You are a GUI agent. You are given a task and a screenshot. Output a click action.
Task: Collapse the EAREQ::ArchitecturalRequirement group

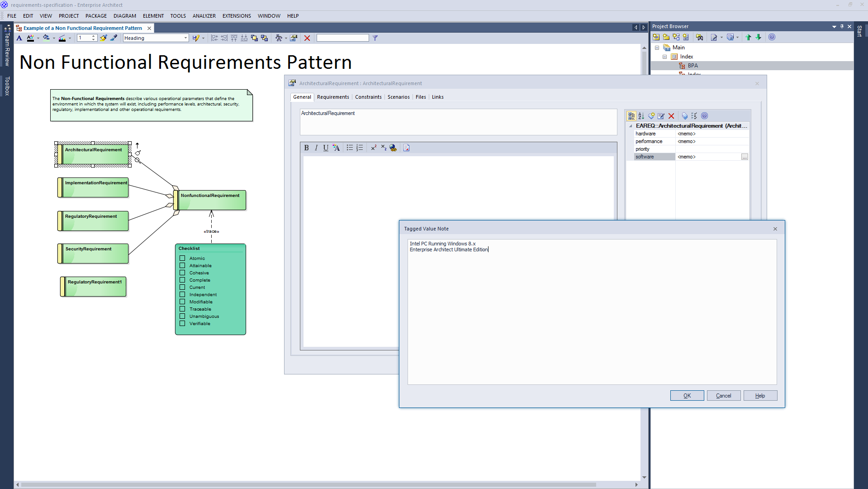pyautogui.click(x=631, y=126)
